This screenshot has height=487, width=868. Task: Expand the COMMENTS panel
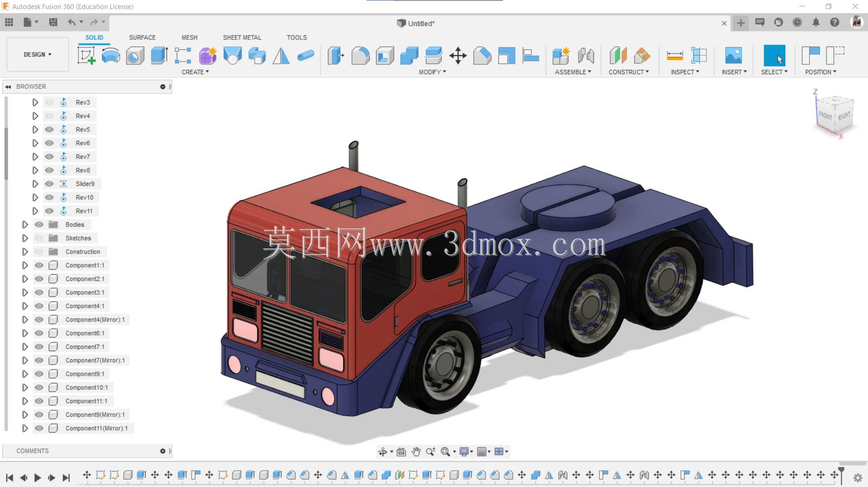(x=163, y=451)
